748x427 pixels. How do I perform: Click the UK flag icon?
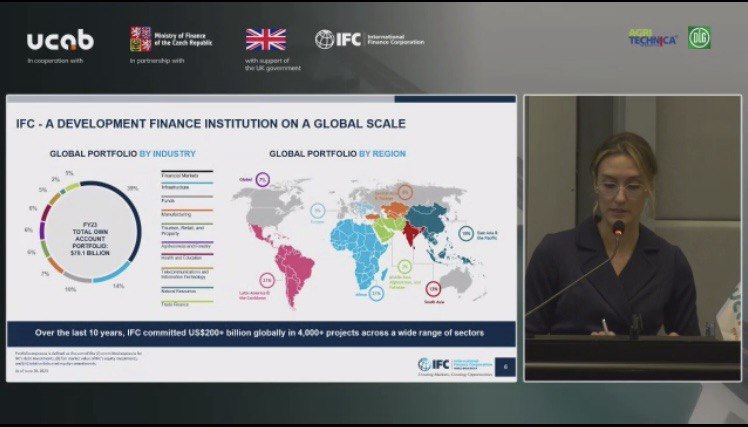[266, 40]
